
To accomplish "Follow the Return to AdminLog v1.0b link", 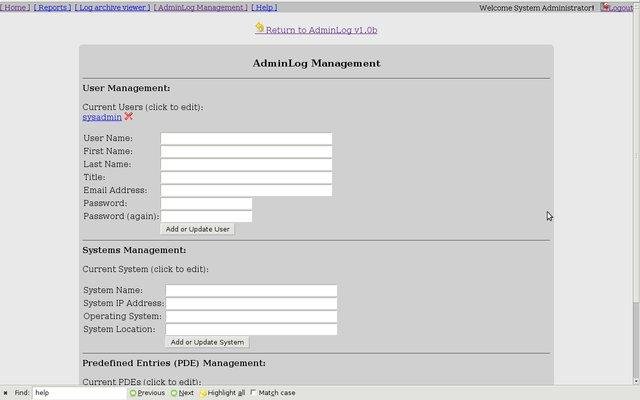I will (x=321, y=30).
